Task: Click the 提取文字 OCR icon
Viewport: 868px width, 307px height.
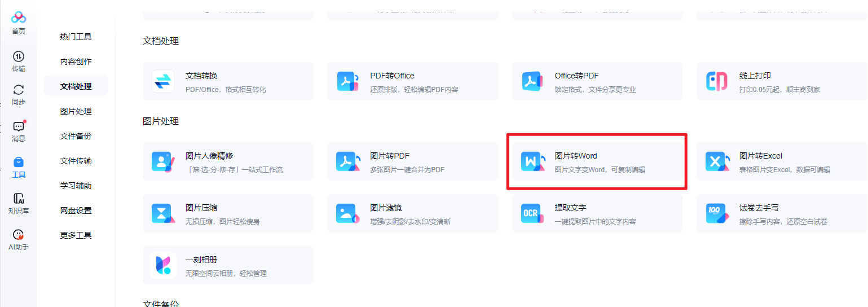Action: tap(532, 213)
